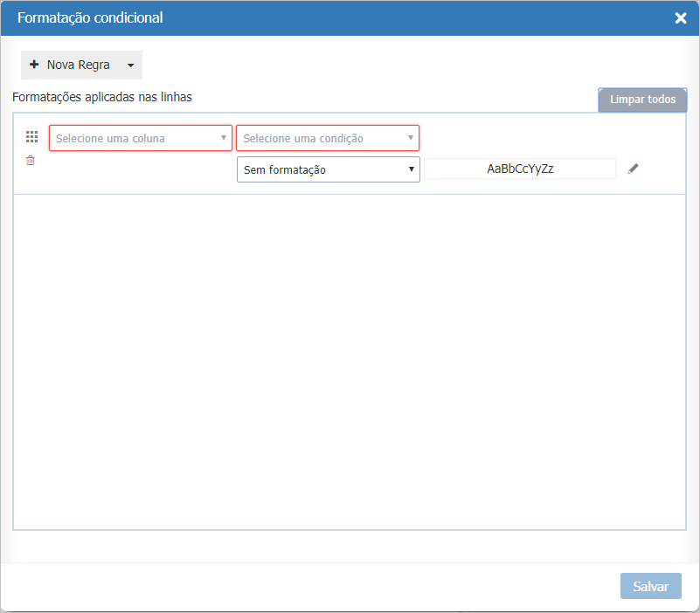Click the arrow in the coluna dropdown
Screen dimensions: 700x613
click(223, 138)
